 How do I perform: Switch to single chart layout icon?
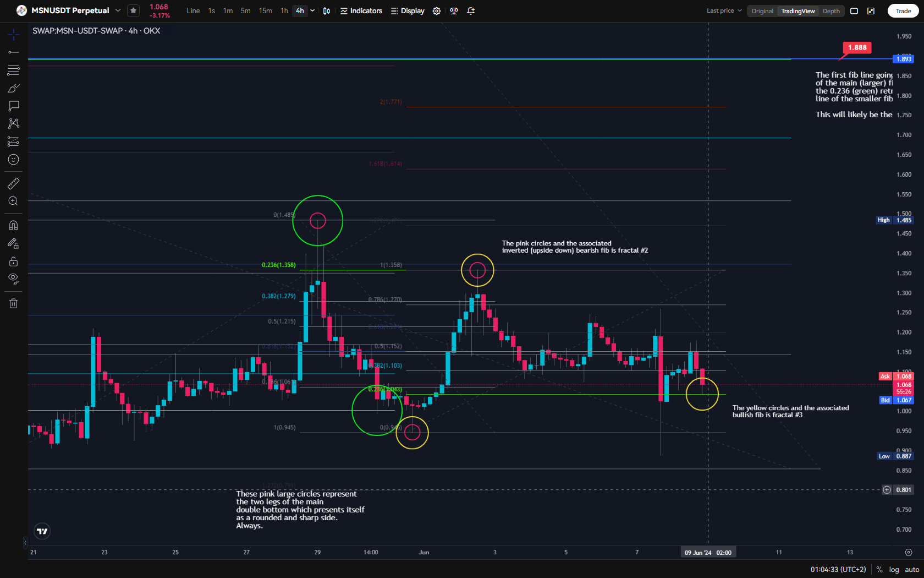[x=854, y=11]
